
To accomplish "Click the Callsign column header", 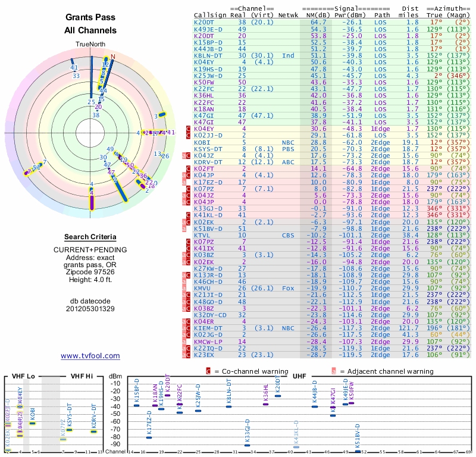I will tap(211, 15).
